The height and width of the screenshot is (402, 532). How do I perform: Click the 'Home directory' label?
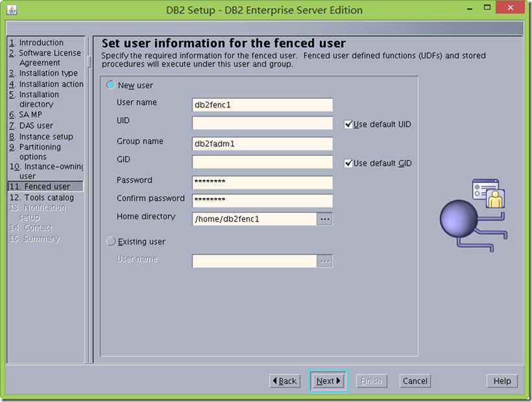pos(146,217)
